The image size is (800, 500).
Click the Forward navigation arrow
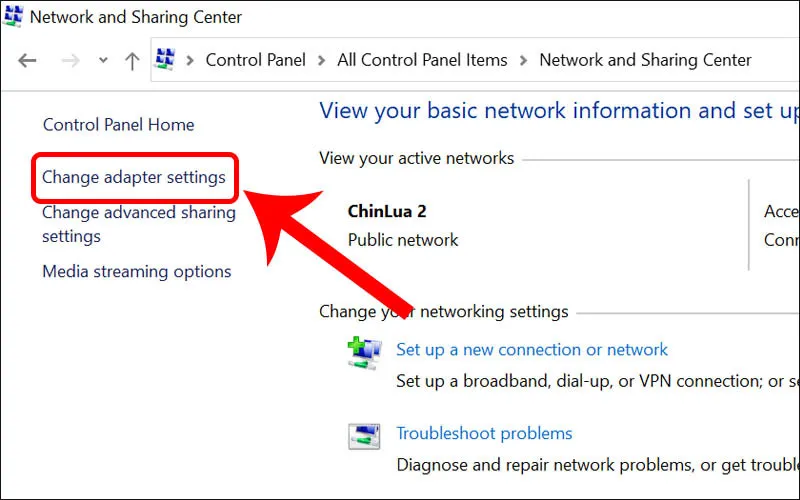(70, 61)
